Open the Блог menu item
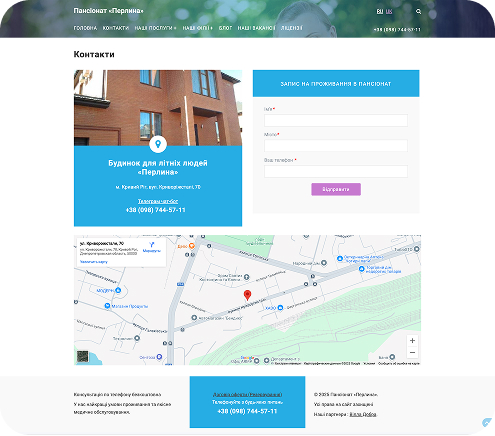Viewport: 495px width, 436px height. (225, 28)
